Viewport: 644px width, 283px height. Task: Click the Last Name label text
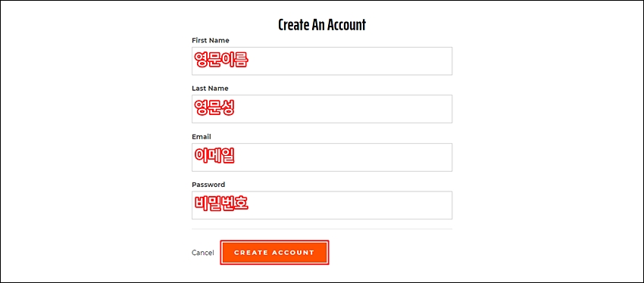pyautogui.click(x=210, y=89)
